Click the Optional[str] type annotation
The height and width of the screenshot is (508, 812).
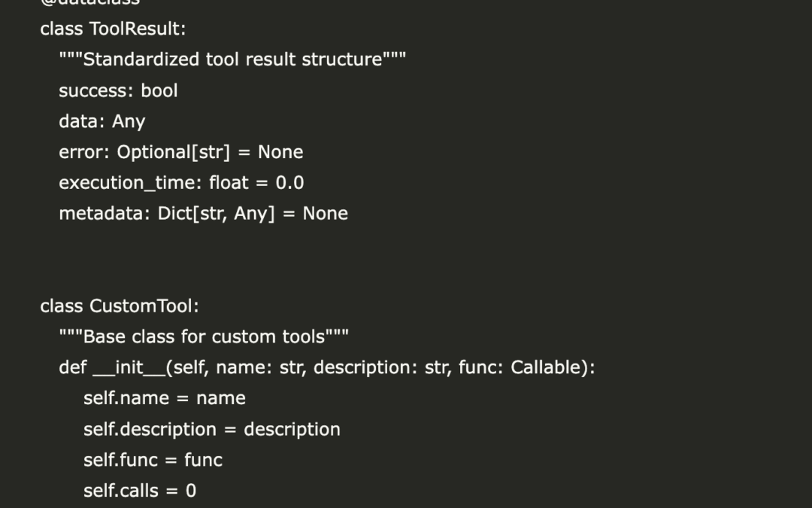pyautogui.click(x=174, y=152)
